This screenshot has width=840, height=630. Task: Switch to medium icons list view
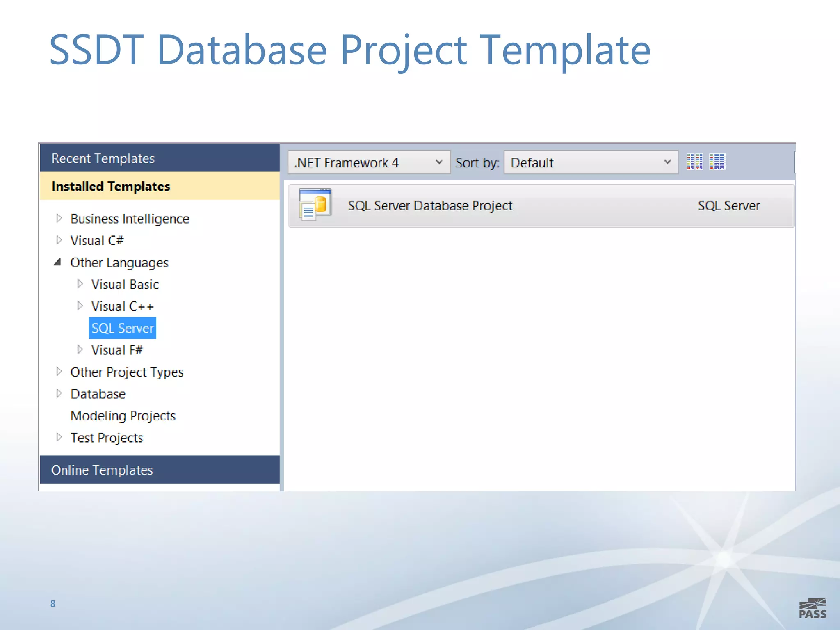717,162
